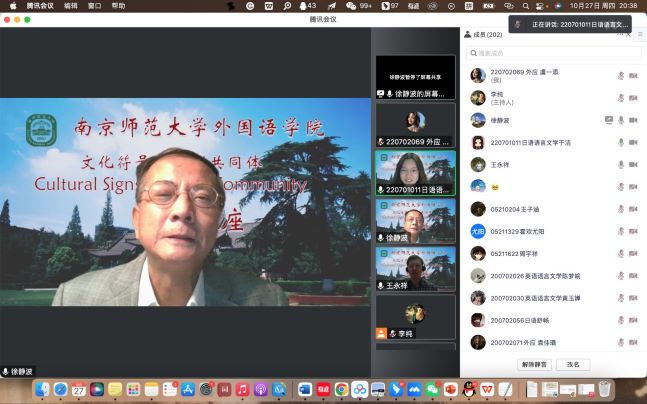
Task: Open Finder from the dock
Action: click(42, 389)
